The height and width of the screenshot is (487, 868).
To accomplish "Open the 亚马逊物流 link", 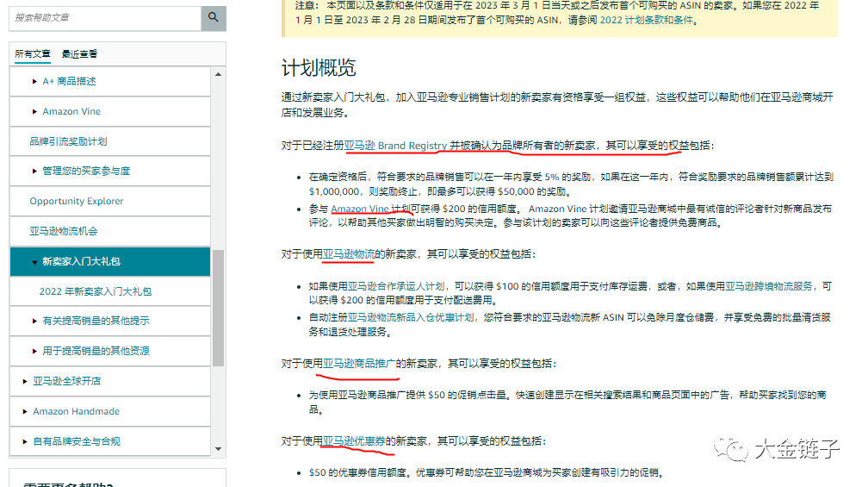I will [x=349, y=253].
